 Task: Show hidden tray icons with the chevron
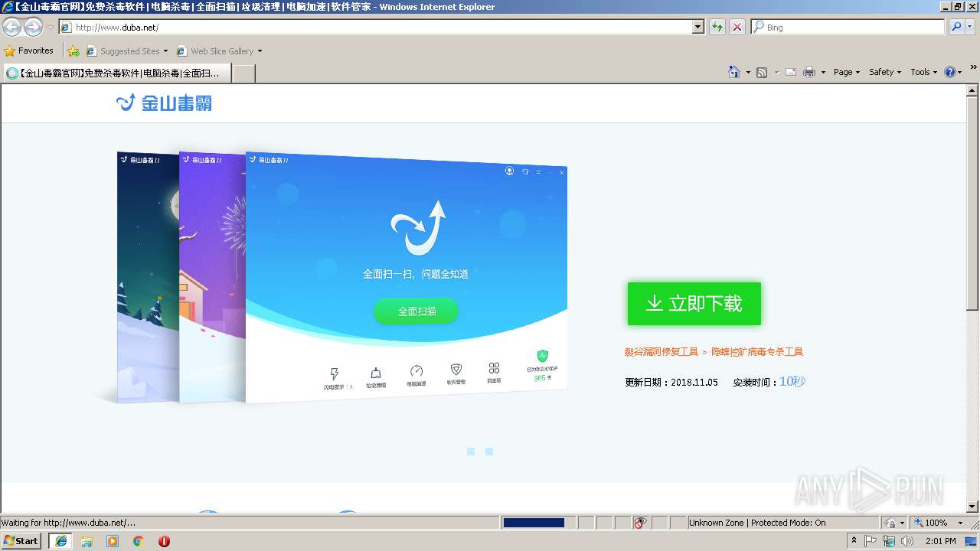pos(854,541)
